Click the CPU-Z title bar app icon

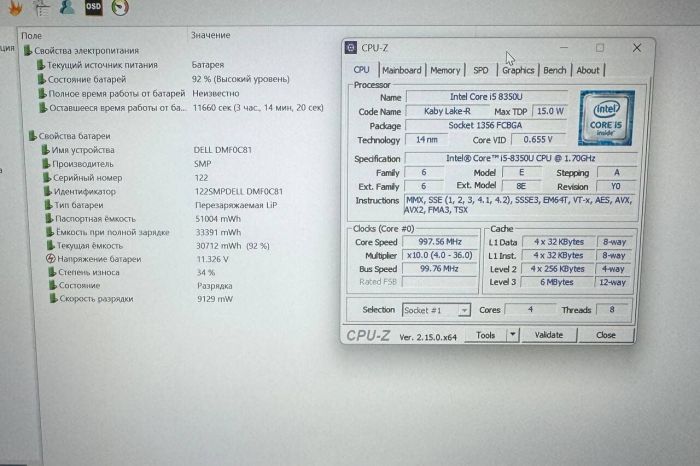click(351, 47)
